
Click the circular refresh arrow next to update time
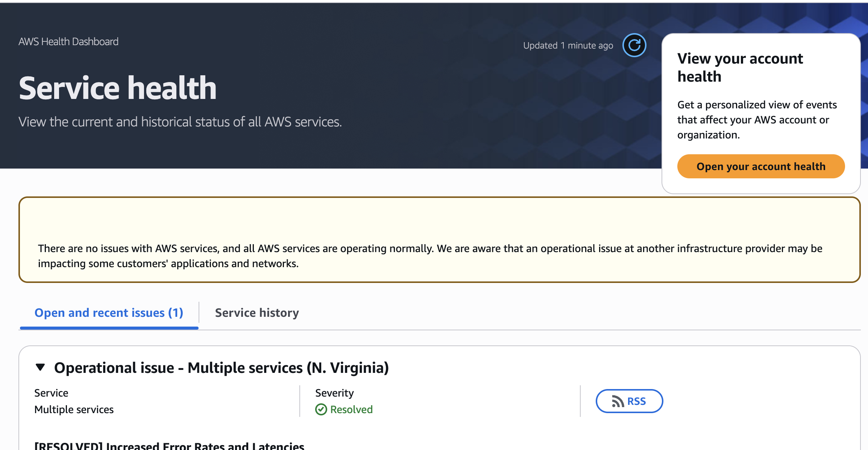[x=634, y=45]
